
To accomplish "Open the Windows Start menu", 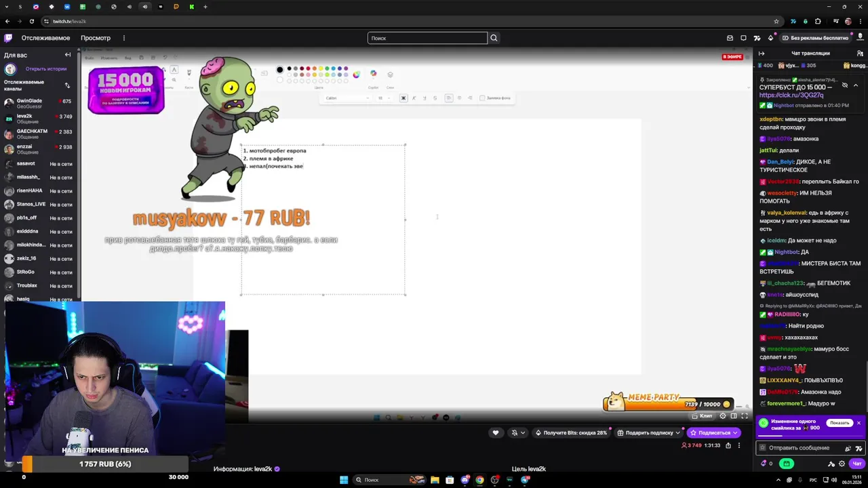I will [x=344, y=480].
